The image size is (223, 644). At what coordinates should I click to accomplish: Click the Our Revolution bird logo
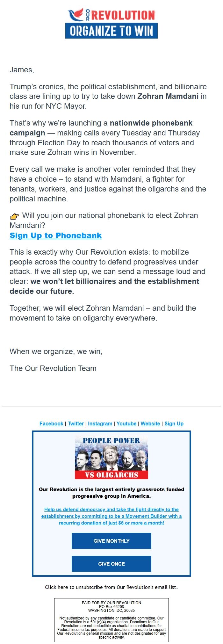click(76, 14)
